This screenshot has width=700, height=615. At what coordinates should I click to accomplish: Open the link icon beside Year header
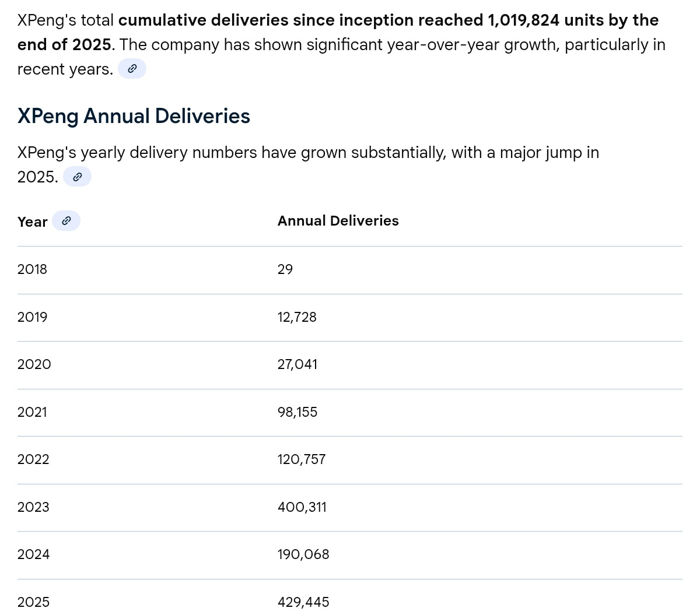coord(66,221)
